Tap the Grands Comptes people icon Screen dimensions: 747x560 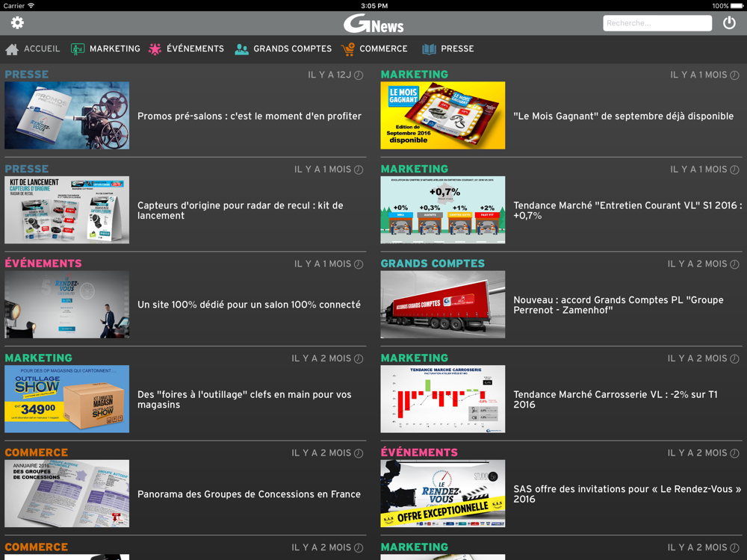(241, 49)
